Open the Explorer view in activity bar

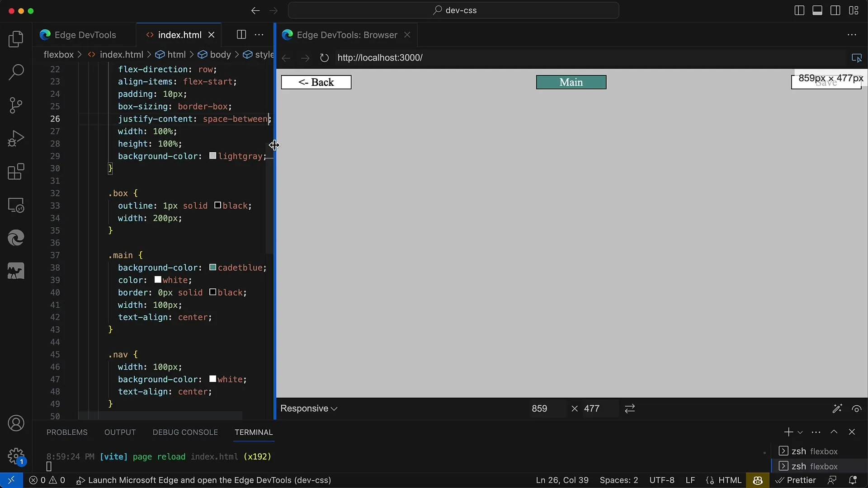(x=16, y=39)
